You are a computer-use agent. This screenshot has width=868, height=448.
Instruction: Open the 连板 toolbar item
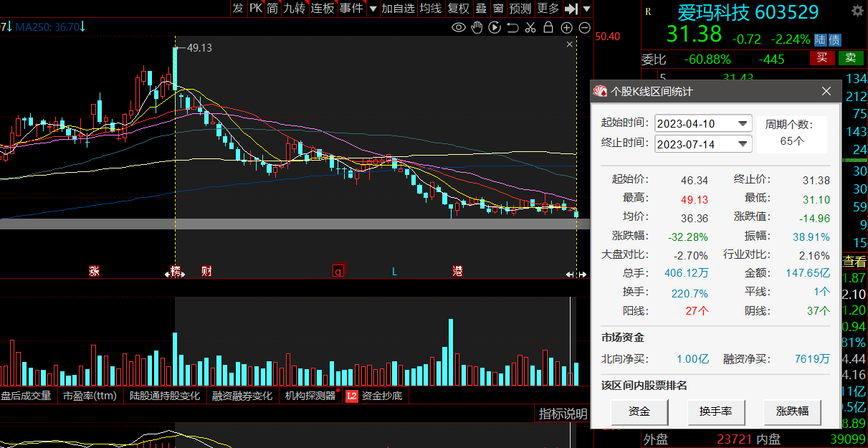(323, 9)
